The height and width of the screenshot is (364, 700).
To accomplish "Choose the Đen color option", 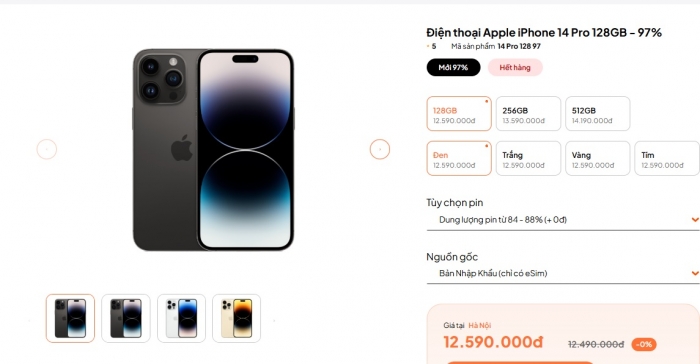I will coord(459,159).
